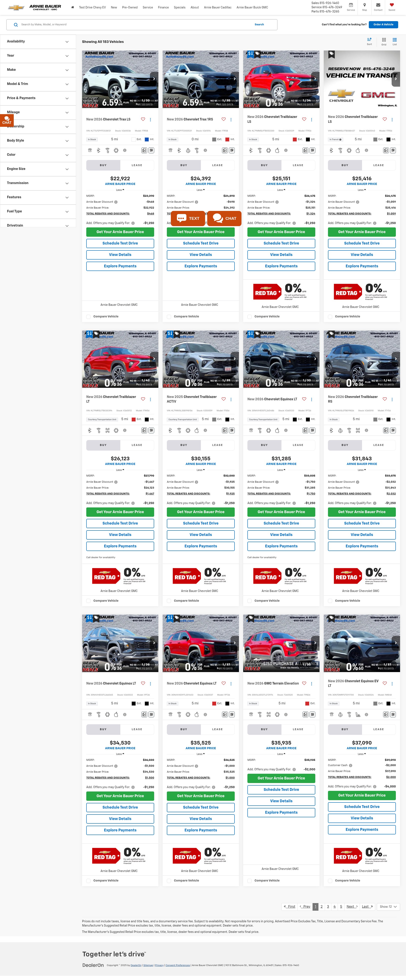Viewport: 406px width, 980px height.
Task: Expand the Year filter
Action: click(38, 56)
